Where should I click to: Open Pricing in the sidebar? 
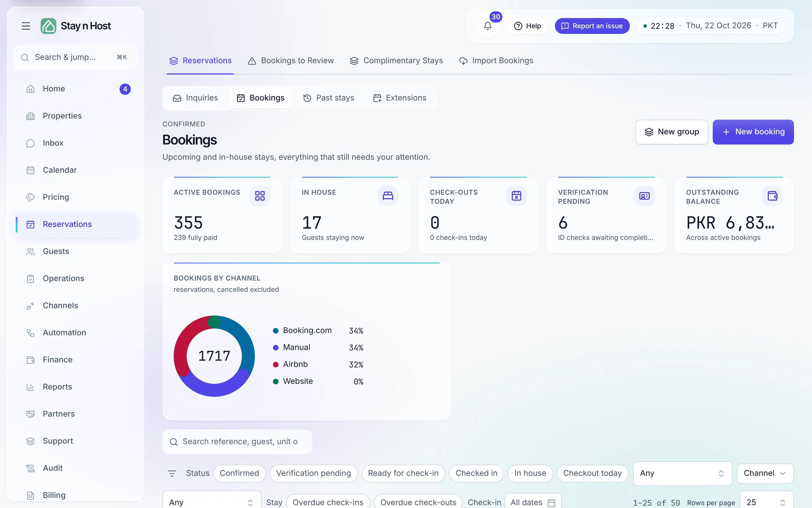(x=76, y=197)
